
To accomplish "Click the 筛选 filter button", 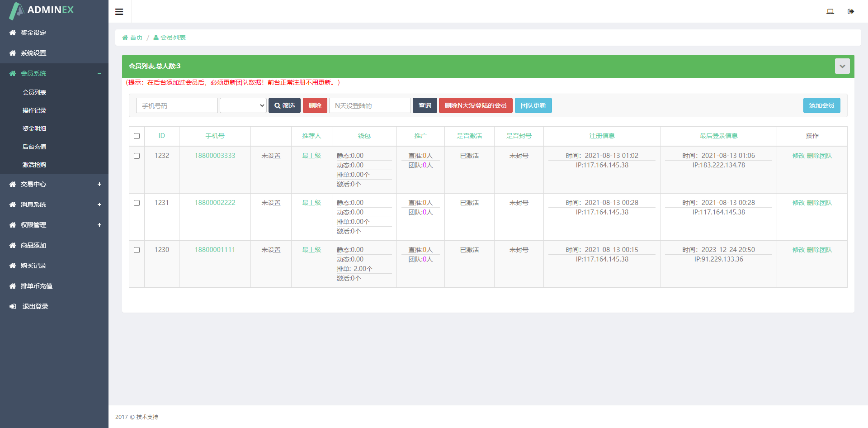I will pyautogui.click(x=284, y=105).
